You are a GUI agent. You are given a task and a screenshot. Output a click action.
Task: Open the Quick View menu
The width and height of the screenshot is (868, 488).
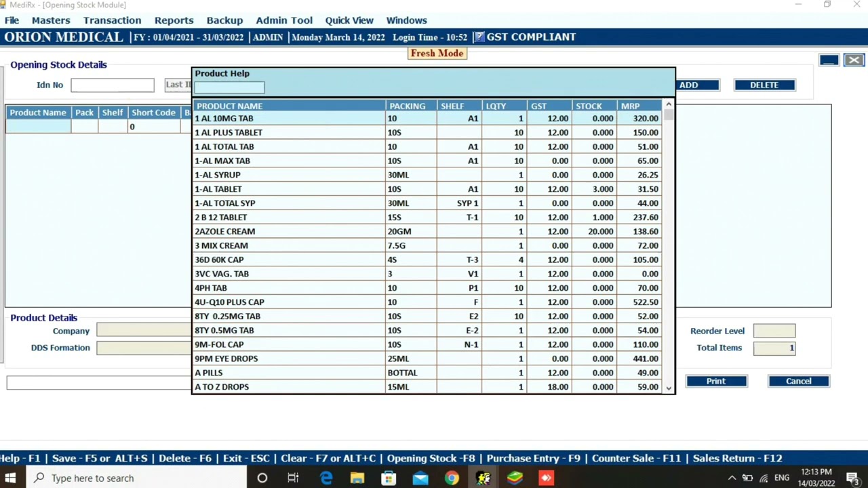(x=349, y=20)
